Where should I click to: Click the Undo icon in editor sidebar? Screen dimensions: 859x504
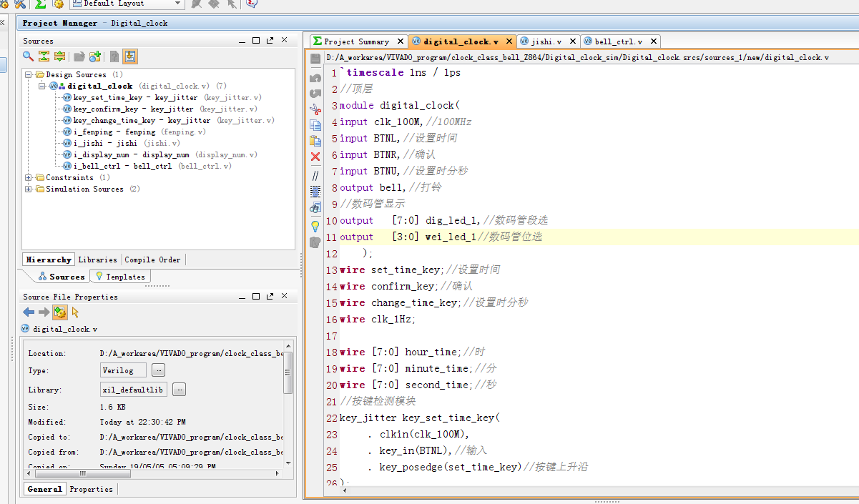315,77
